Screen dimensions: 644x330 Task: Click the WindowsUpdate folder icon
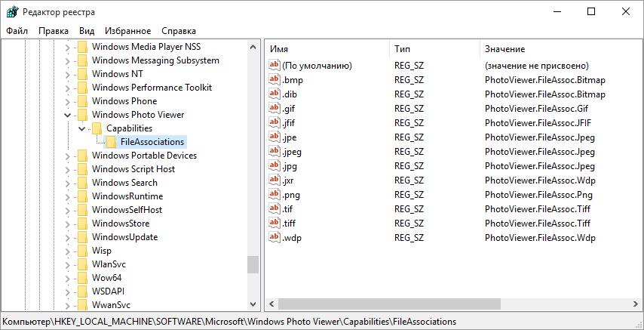[x=82, y=237]
